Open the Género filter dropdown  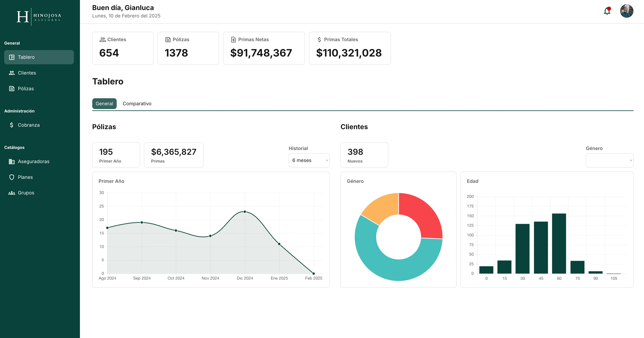[x=610, y=160]
